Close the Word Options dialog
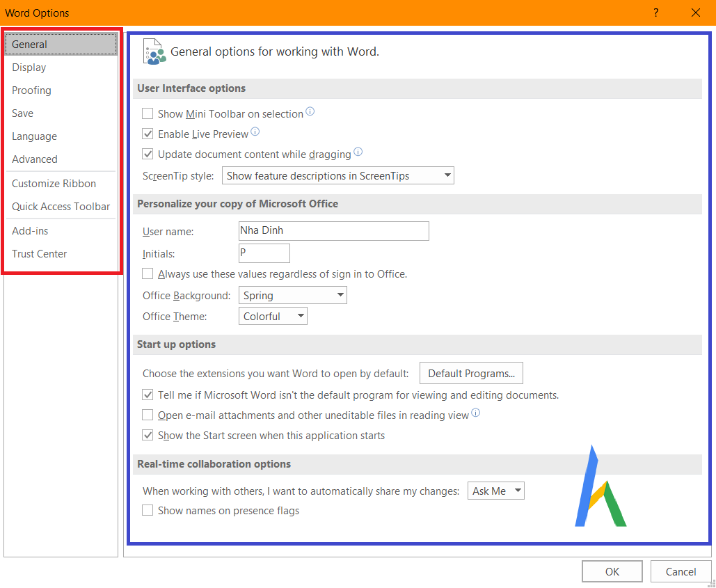The height and width of the screenshot is (588, 716). tap(695, 13)
